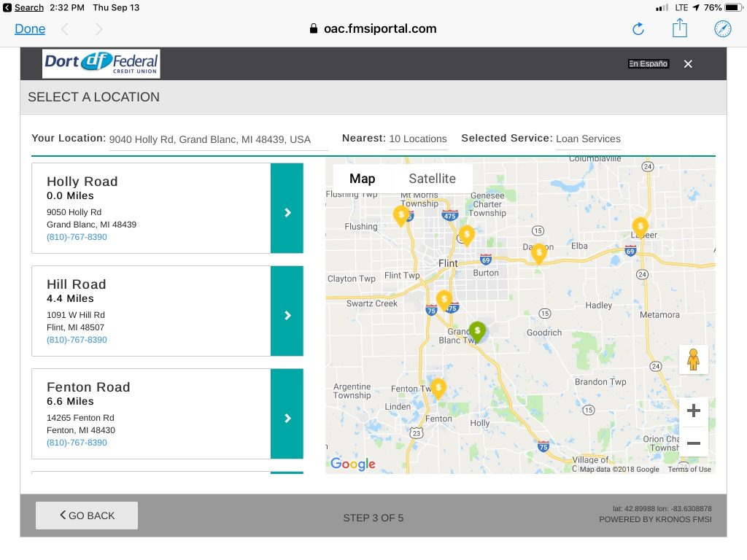Select Holly Road location arrow
This screenshot has height=560, width=747.
[287, 212]
